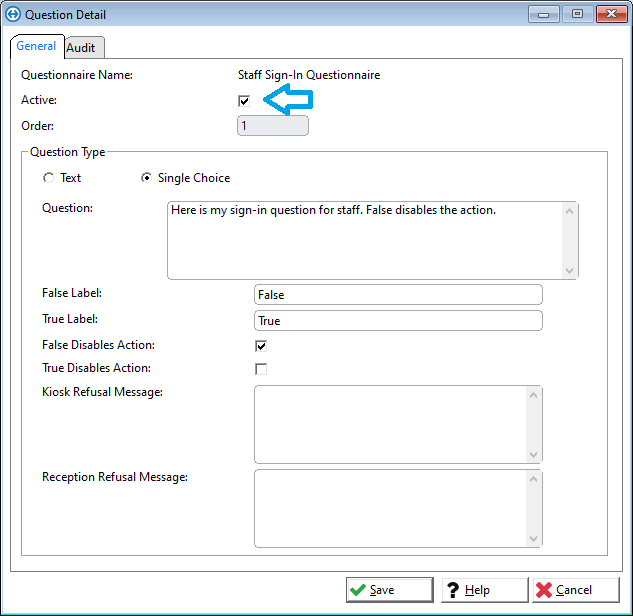Select the General tab
The width and height of the screenshot is (633, 616).
point(36,47)
